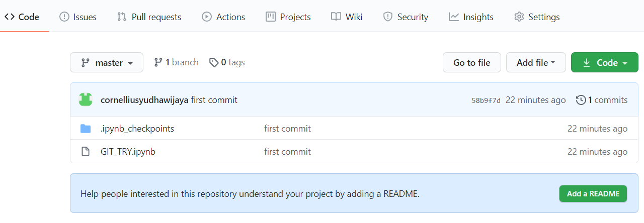The image size is (644, 223).
Task: Expand the master branch dropdown
Action: click(x=107, y=63)
